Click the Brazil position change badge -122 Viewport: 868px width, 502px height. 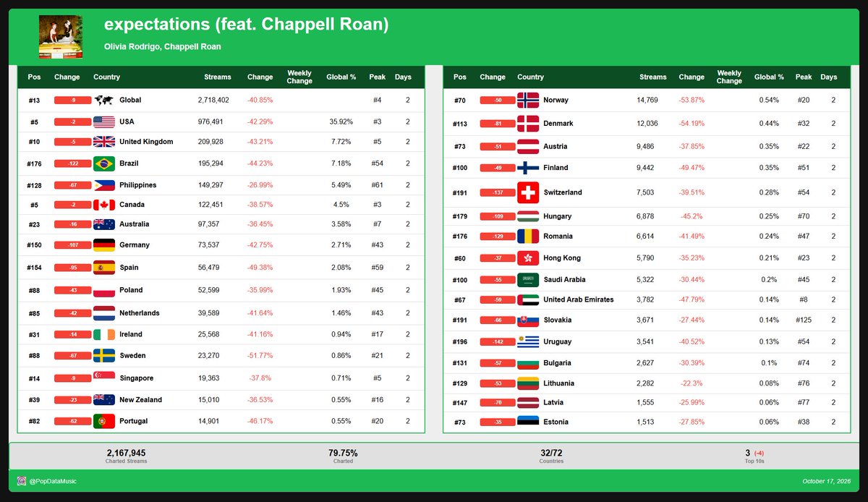[73, 164]
